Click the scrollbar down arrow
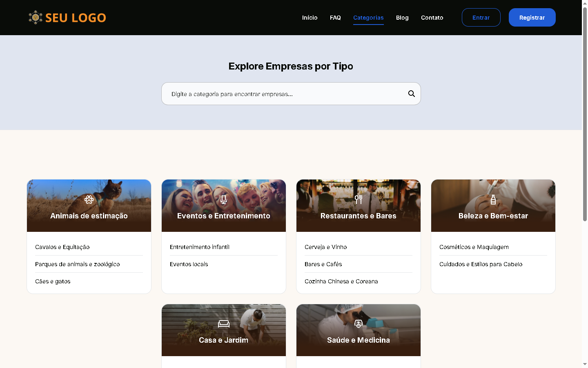This screenshot has height=368, width=588. 585,364
